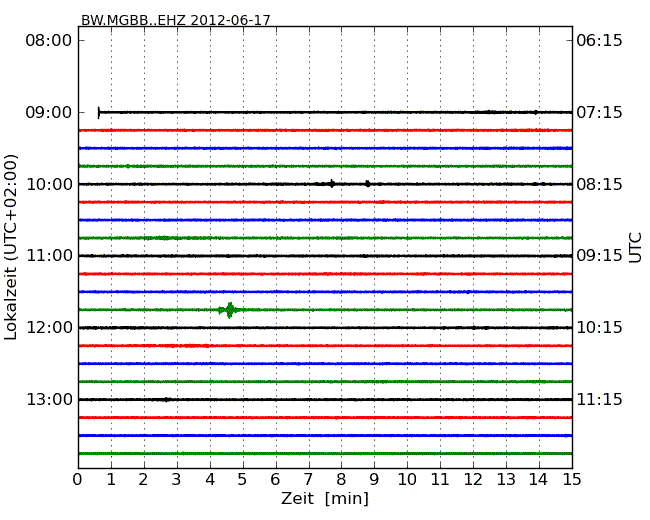The height and width of the screenshot is (520, 650).
Task: Click the 07:15 UTC tick label
Action: pyautogui.click(x=599, y=112)
